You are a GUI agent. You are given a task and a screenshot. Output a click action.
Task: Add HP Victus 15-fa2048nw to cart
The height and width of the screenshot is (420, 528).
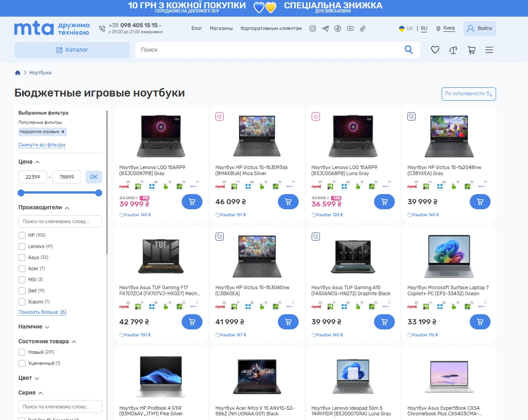click(x=480, y=202)
